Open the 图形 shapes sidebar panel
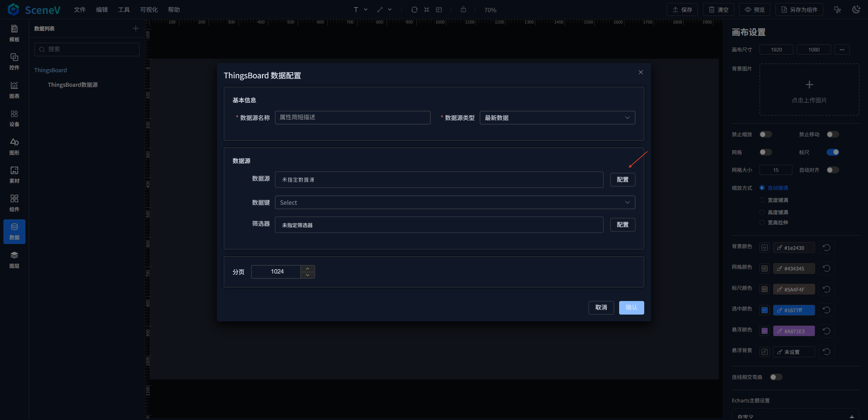Screen dimensions: 868x420 (14, 147)
